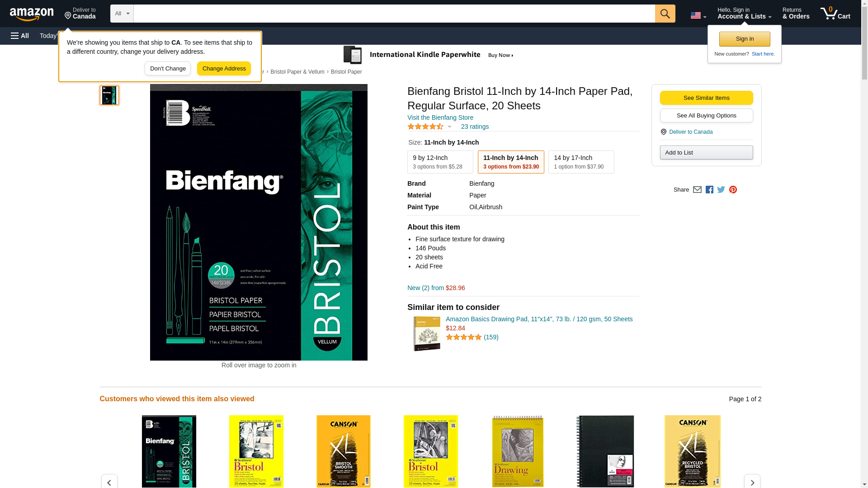Select the 14 by 17-Inch size option
The image size is (868, 488).
pos(581,162)
